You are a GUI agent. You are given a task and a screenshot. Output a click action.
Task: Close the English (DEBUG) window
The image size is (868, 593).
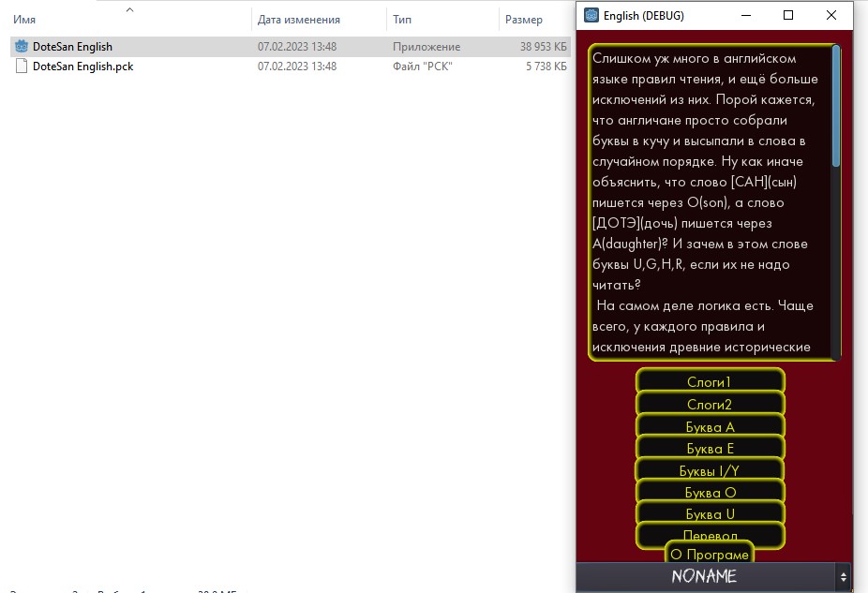pos(831,16)
